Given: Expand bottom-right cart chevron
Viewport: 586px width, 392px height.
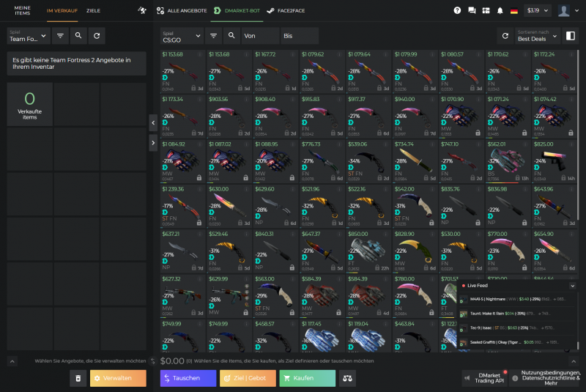Looking at the screenshot, I should (574, 361).
